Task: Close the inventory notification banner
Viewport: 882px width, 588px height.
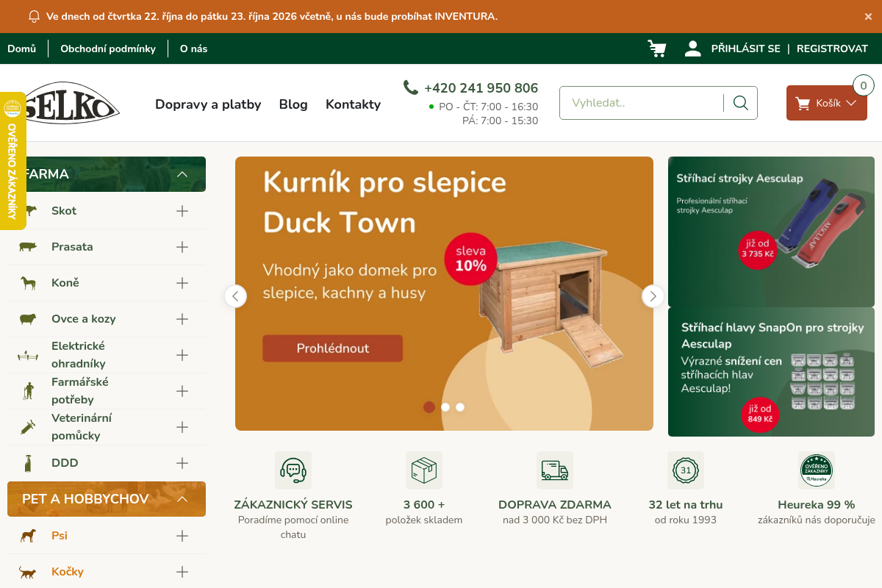Action: click(x=868, y=16)
